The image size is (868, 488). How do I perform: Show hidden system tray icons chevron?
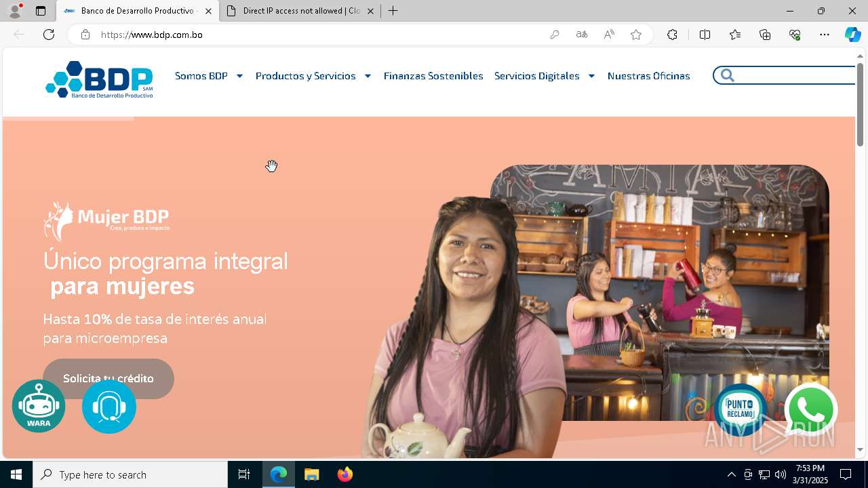pyautogui.click(x=731, y=474)
